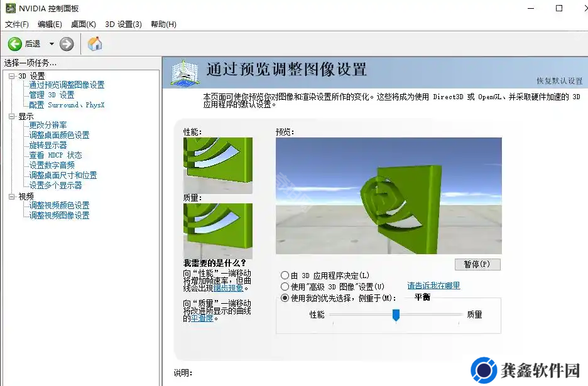Select 管理 3D 设置 in the tree

(52, 95)
